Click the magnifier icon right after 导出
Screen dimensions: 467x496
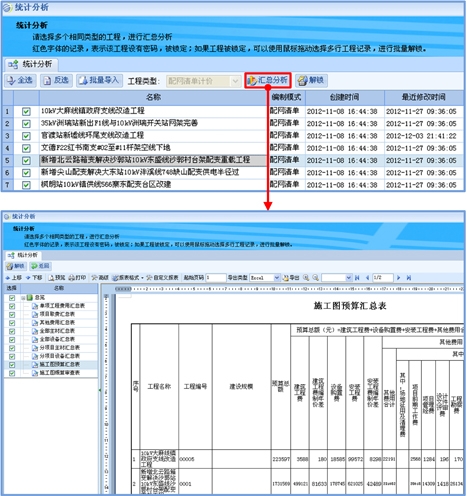pos(306,278)
